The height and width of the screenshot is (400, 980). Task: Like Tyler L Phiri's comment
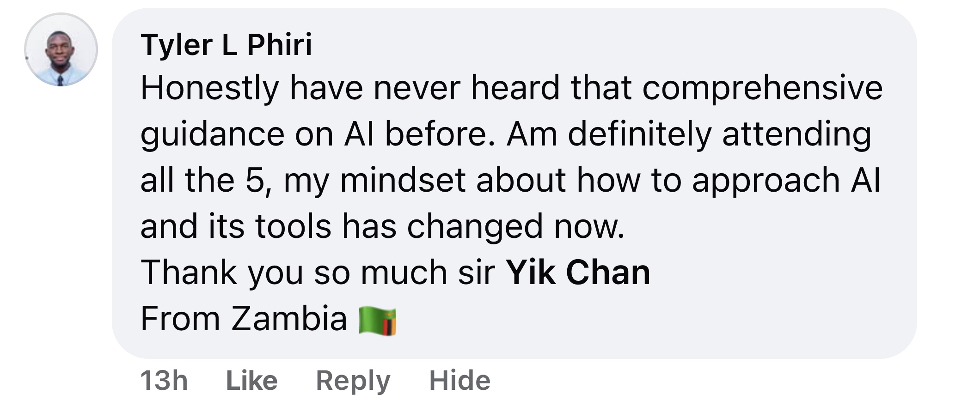tap(251, 381)
